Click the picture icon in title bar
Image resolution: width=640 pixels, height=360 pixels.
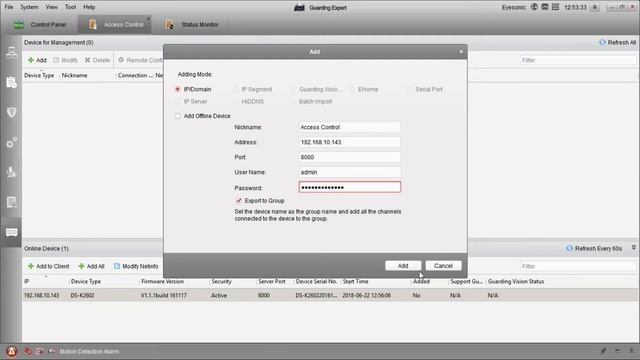(x=544, y=7)
